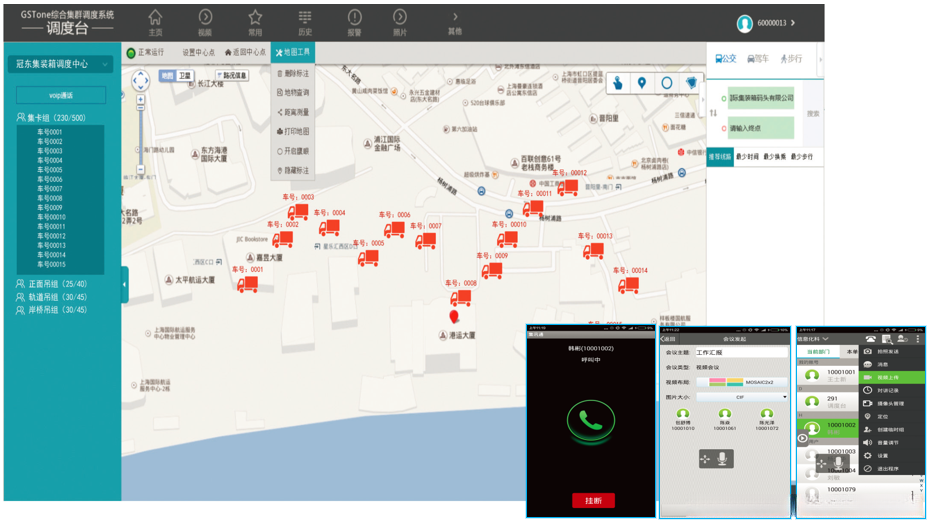Click the 搜索 route search button

pos(813,113)
